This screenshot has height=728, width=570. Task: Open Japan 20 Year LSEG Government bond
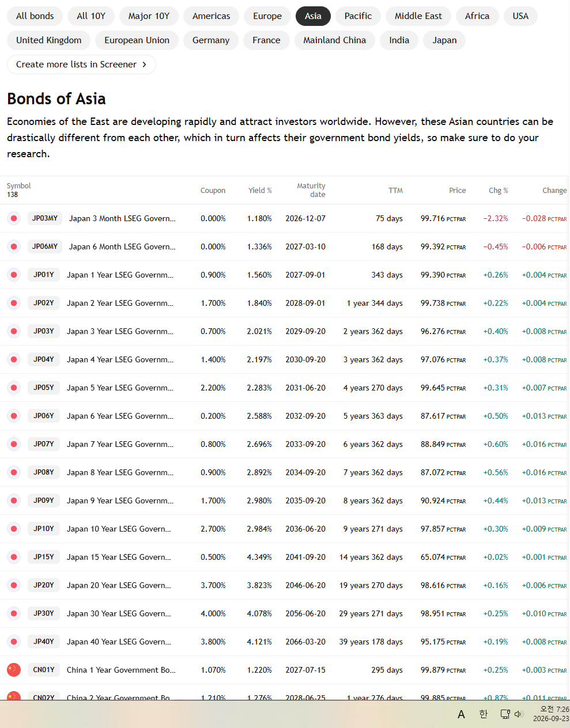pos(119,585)
